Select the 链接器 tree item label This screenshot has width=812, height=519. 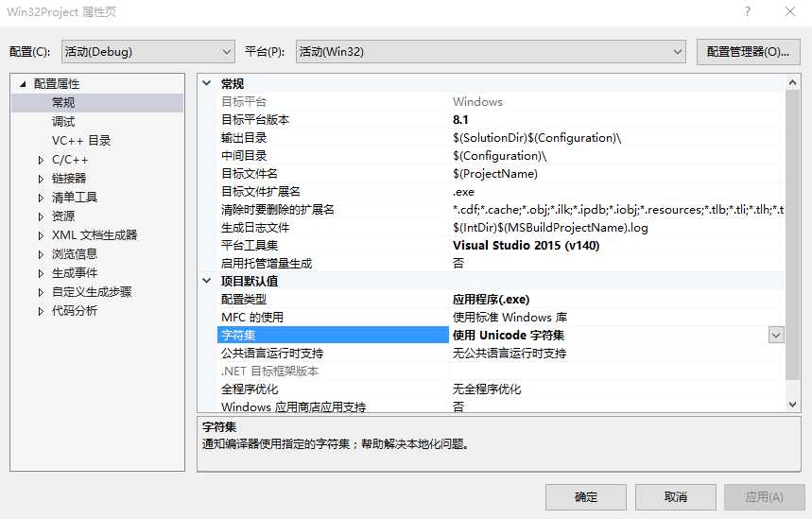(x=69, y=178)
